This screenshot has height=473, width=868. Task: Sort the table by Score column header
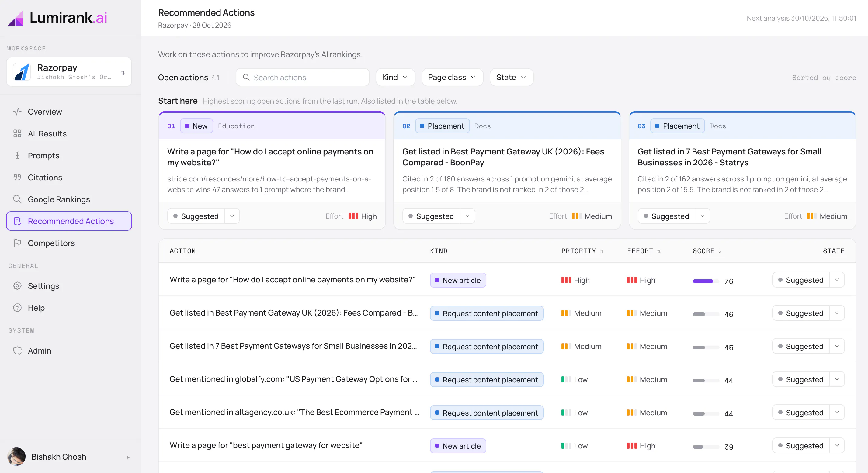(x=707, y=251)
